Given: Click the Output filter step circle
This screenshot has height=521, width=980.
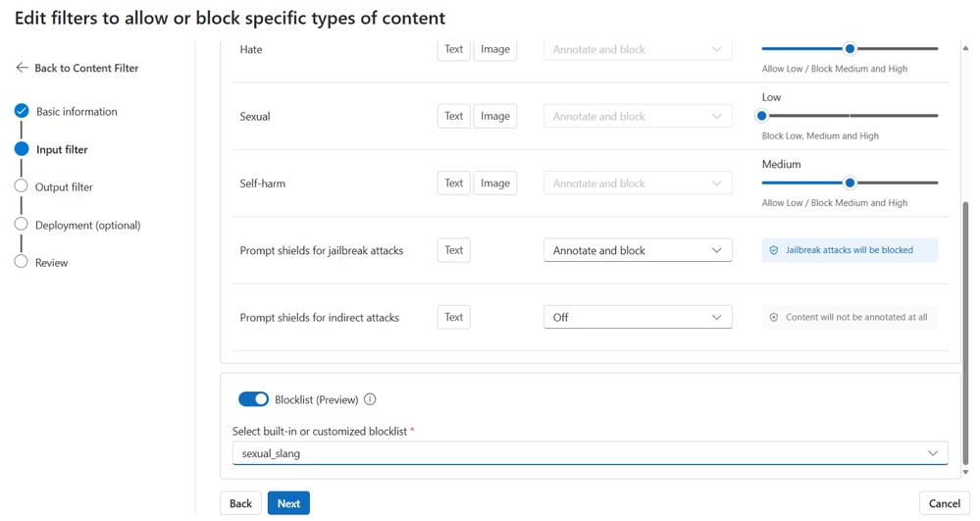Looking at the screenshot, I should tap(22, 186).
